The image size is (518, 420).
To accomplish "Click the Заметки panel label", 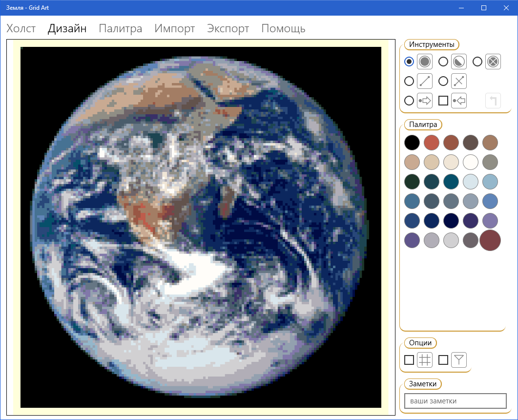I will tap(422, 384).
